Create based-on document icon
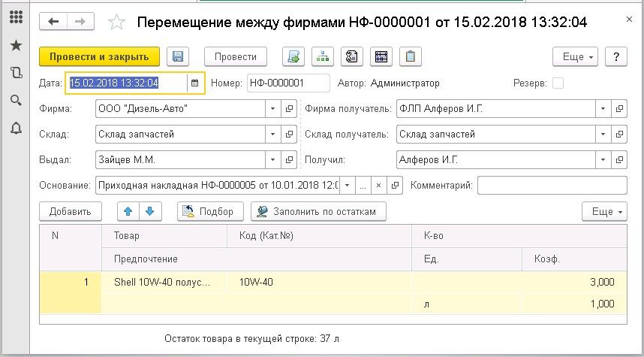Image resolution: width=644 pixels, height=357 pixels. pyautogui.click(x=293, y=57)
